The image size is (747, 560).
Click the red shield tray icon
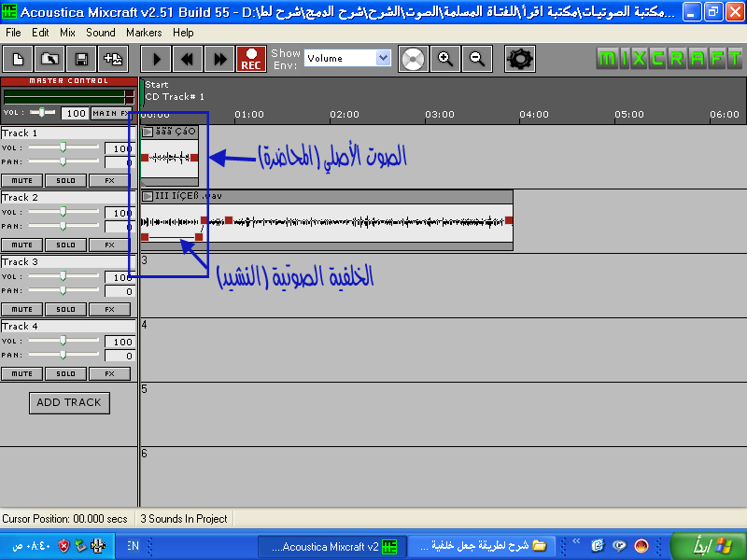[63, 546]
